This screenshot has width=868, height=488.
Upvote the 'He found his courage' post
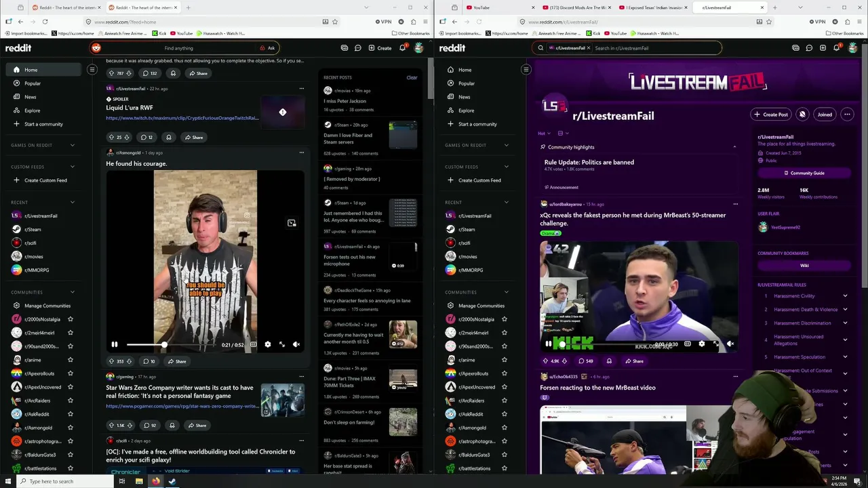[112, 361]
